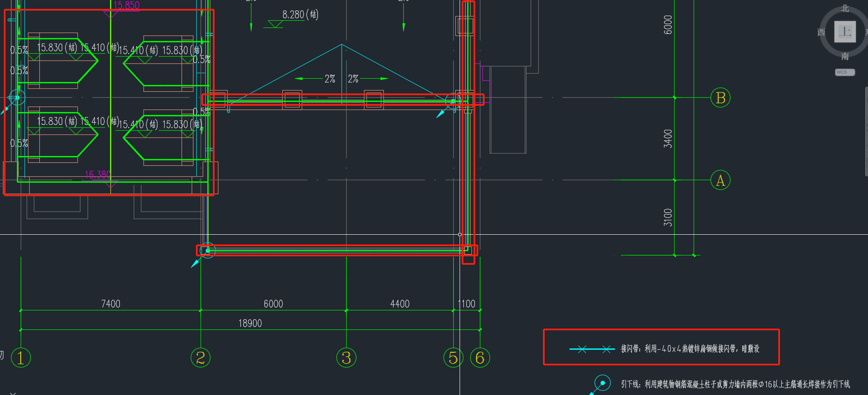Select the 8.280(结) elevation label
The image size is (868, 395).
[300, 15]
